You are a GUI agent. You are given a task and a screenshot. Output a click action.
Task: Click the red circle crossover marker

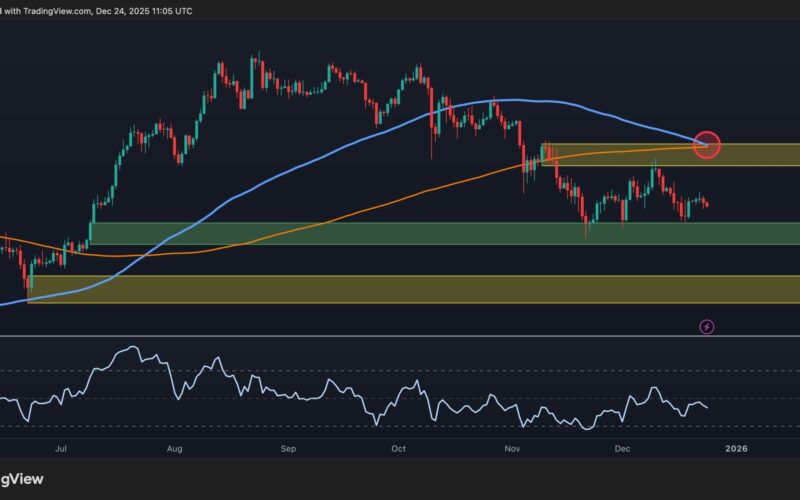click(708, 145)
